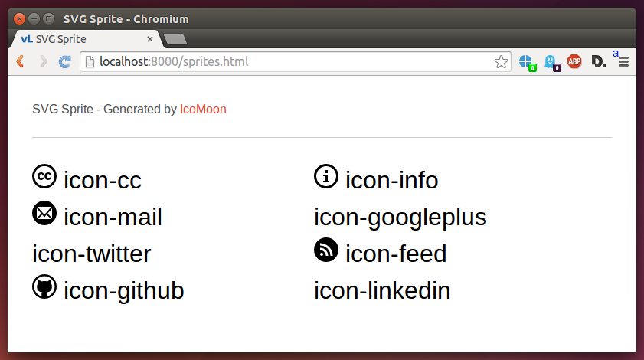Click the icon-googleplus label
Screen dimensions: 644x360
400,218
